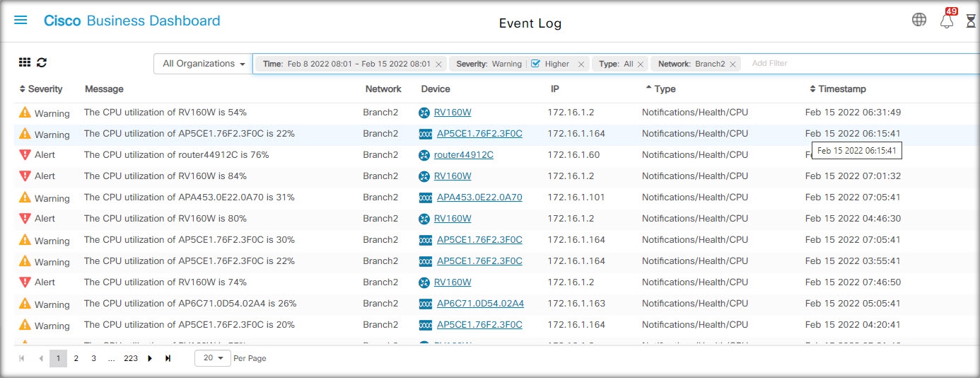Open AP6C71.0D54.02A4 device link
This screenshot has height=378, width=980.
[480, 304]
